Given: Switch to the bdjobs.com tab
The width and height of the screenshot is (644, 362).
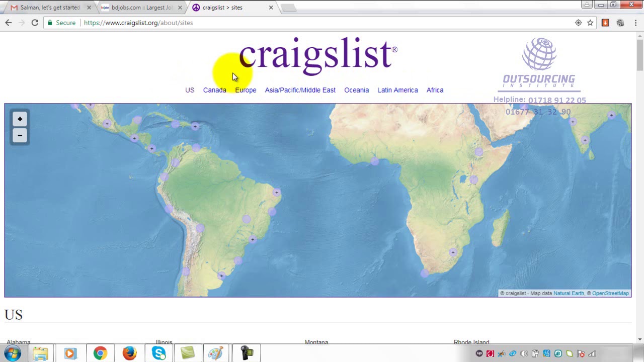Looking at the screenshot, I should coord(140,8).
